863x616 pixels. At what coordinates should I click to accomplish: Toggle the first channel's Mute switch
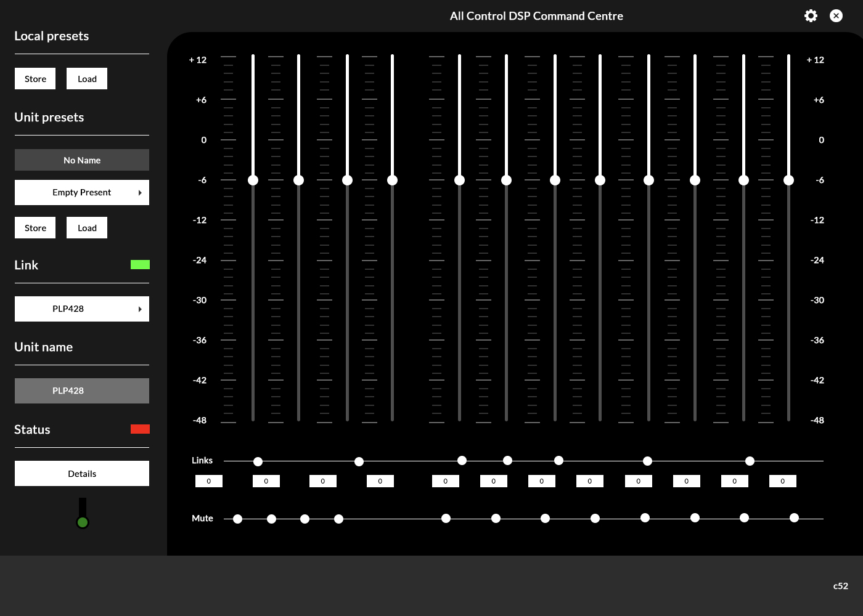[x=237, y=519]
